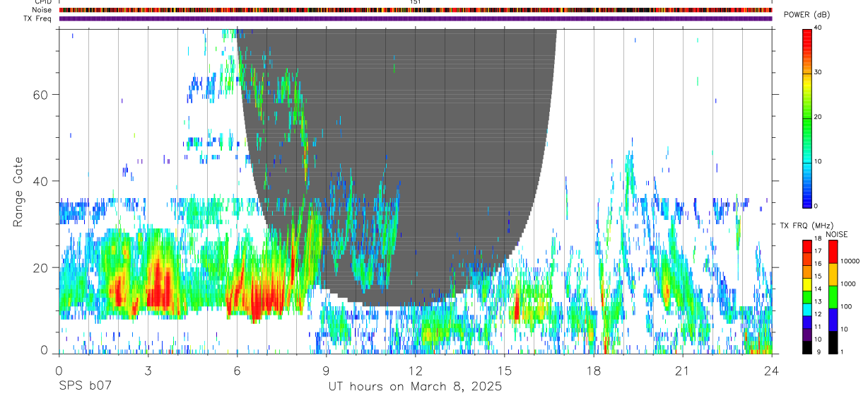Click the '20' tick on the power scale
868x401 pixels.
(818, 117)
